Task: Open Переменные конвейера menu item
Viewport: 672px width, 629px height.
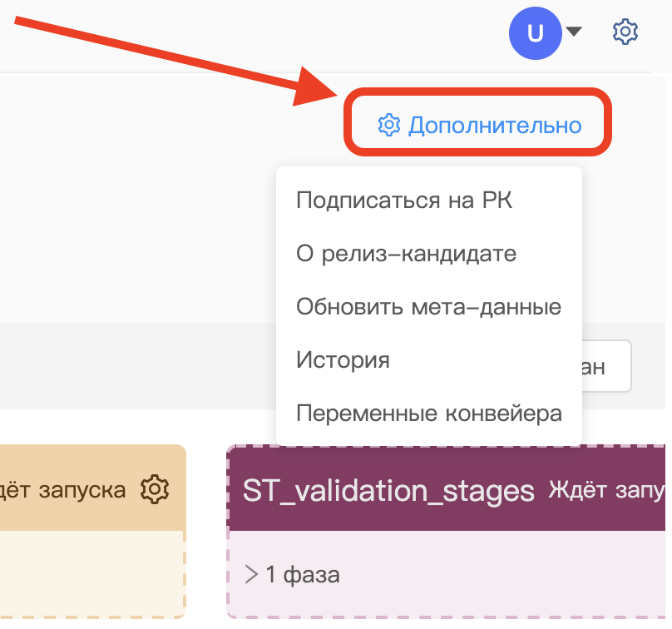Action: pos(428,414)
